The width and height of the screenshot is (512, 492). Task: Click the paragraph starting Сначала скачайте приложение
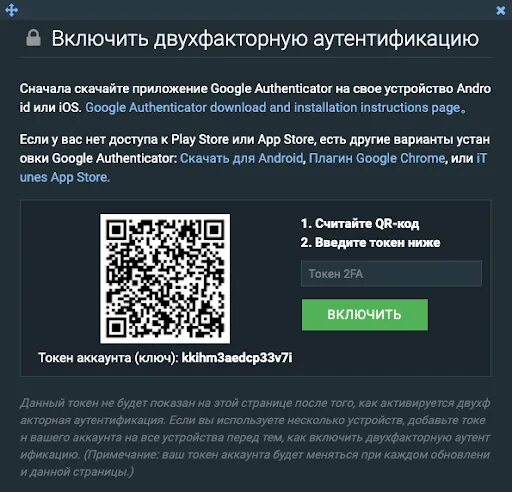(255, 98)
